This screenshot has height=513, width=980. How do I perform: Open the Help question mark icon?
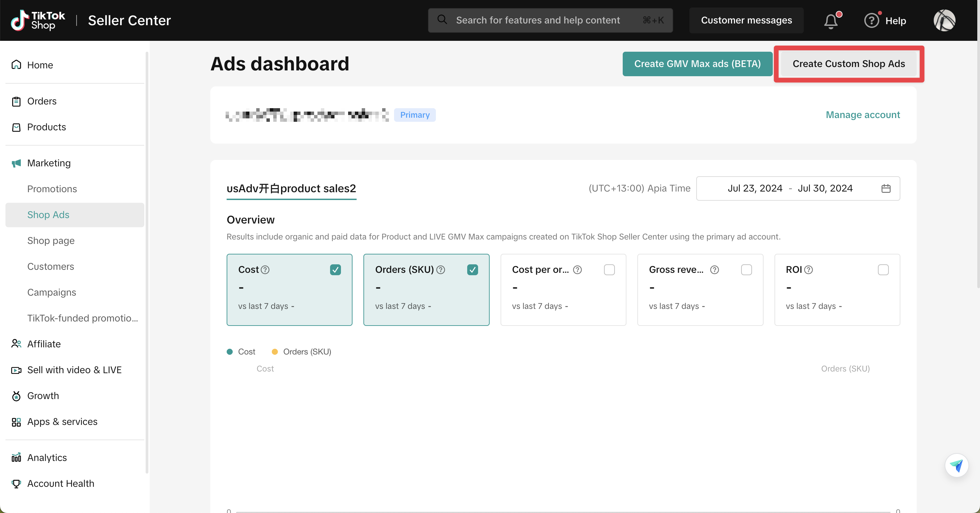[871, 20]
